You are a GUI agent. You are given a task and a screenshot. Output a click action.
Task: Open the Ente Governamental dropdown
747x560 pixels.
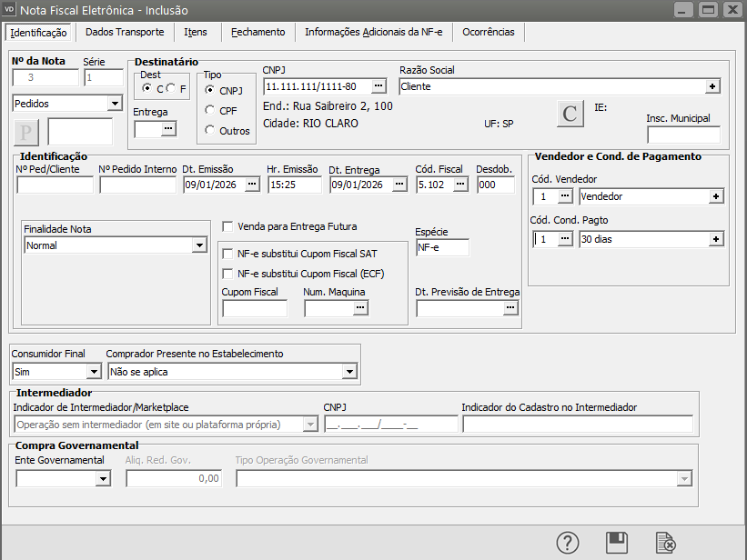pos(102,479)
